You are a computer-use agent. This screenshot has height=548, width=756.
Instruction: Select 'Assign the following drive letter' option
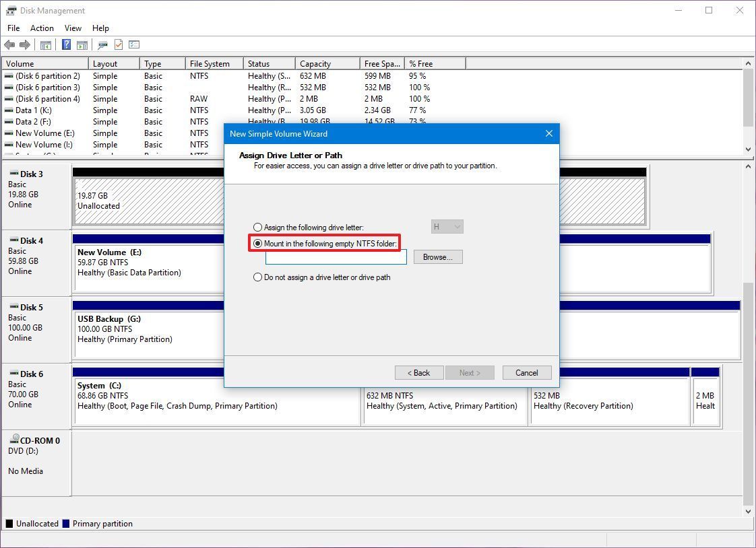[257, 227]
